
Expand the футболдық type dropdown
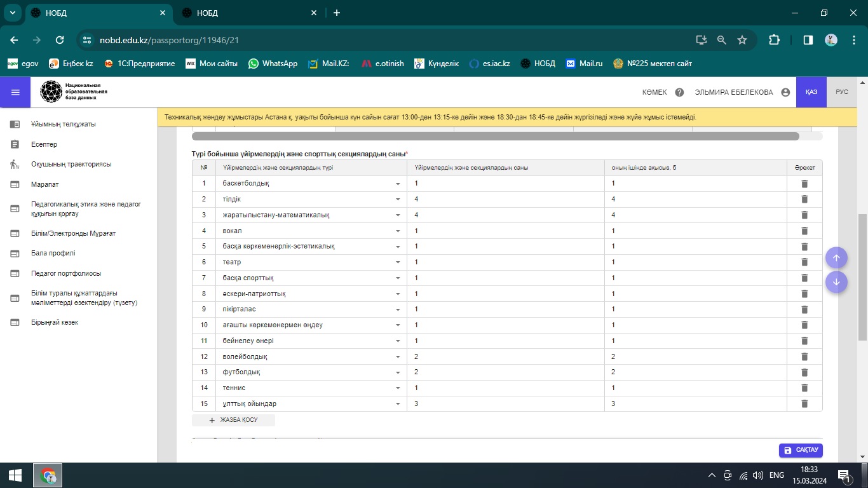tap(398, 372)
